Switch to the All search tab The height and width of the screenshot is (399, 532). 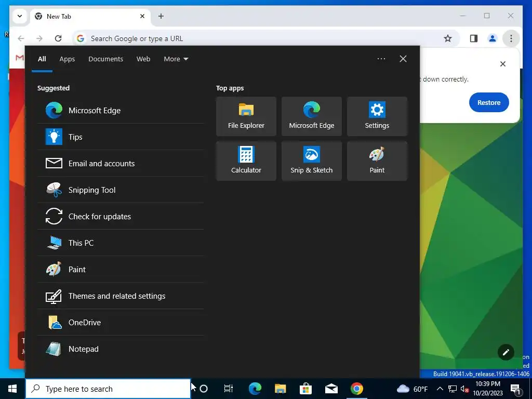pos(42,59)
